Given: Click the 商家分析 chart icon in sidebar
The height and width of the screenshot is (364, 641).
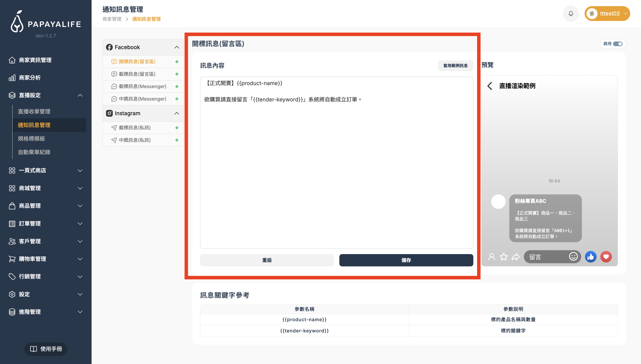Looking at the screenshot, I should [12, 78].
